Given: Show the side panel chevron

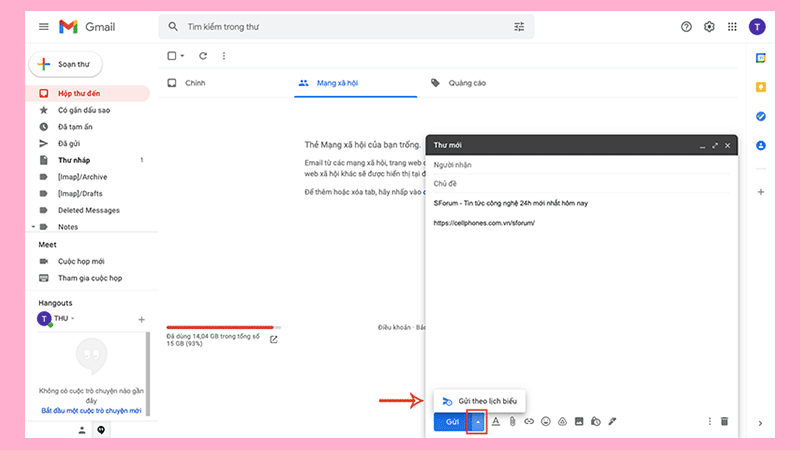Looking at the screenshot, I should pyautogui.click(x=760, y=423).
